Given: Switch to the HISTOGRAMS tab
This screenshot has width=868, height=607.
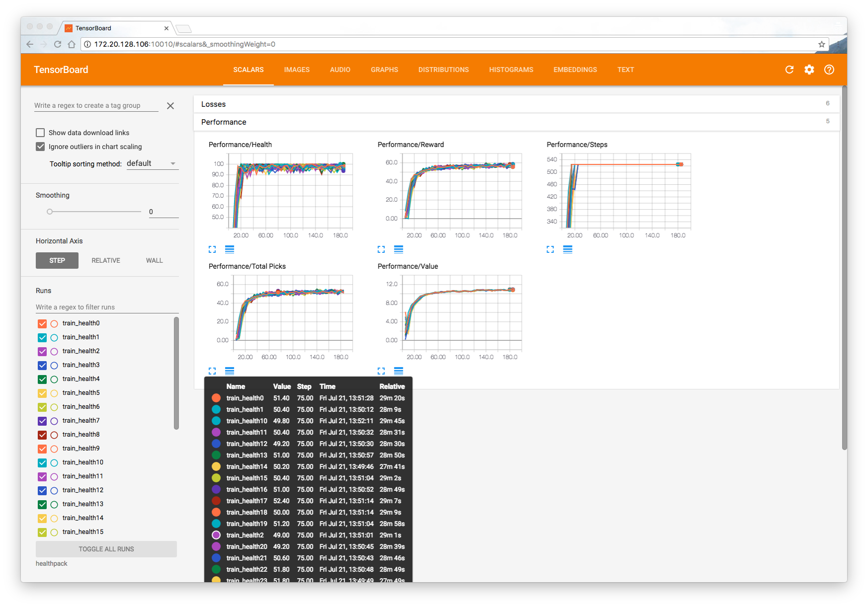Looking at the screenshot, I should [x=511, y=70].
